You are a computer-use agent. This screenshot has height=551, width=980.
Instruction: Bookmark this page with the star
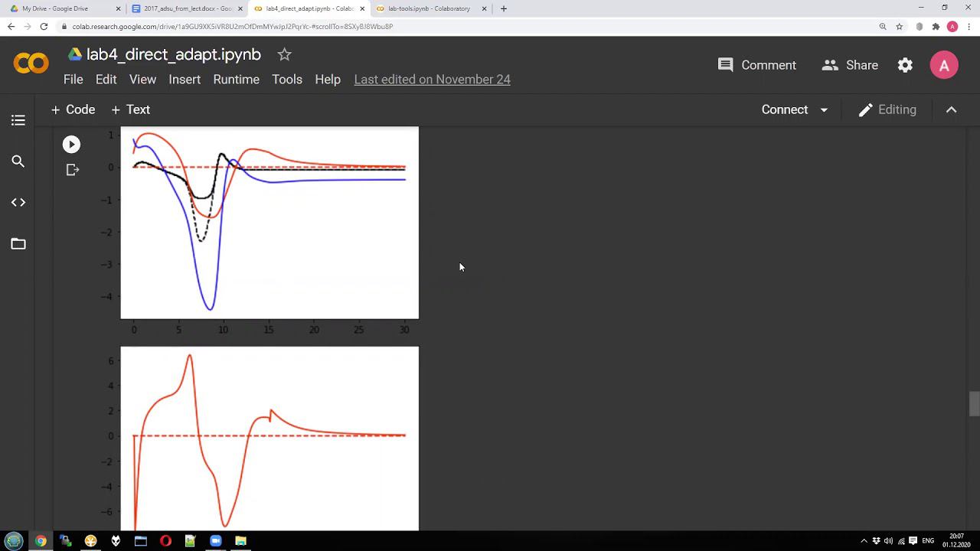click(900, 26)
